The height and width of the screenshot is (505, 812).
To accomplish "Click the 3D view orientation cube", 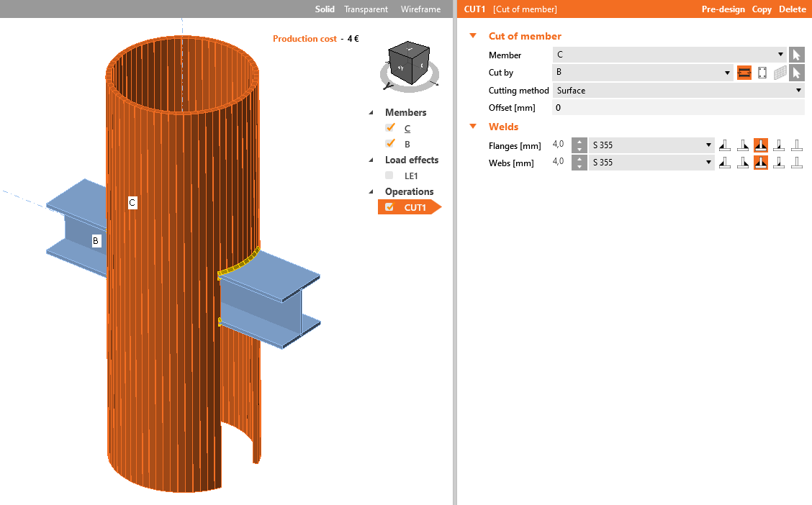I will (x=408, y=63).
